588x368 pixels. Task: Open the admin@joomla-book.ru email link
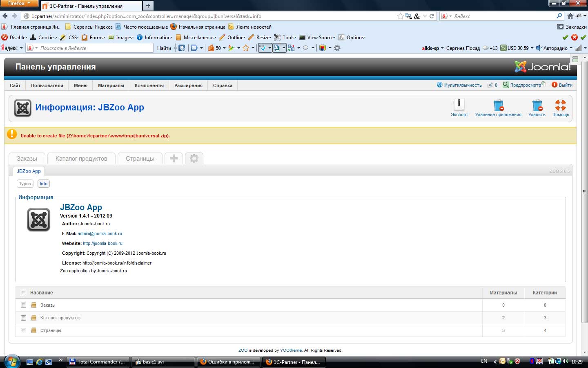(100, 234)
